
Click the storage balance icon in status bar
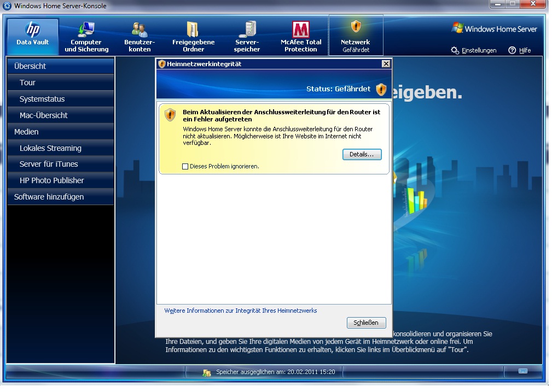click(207, 373)
